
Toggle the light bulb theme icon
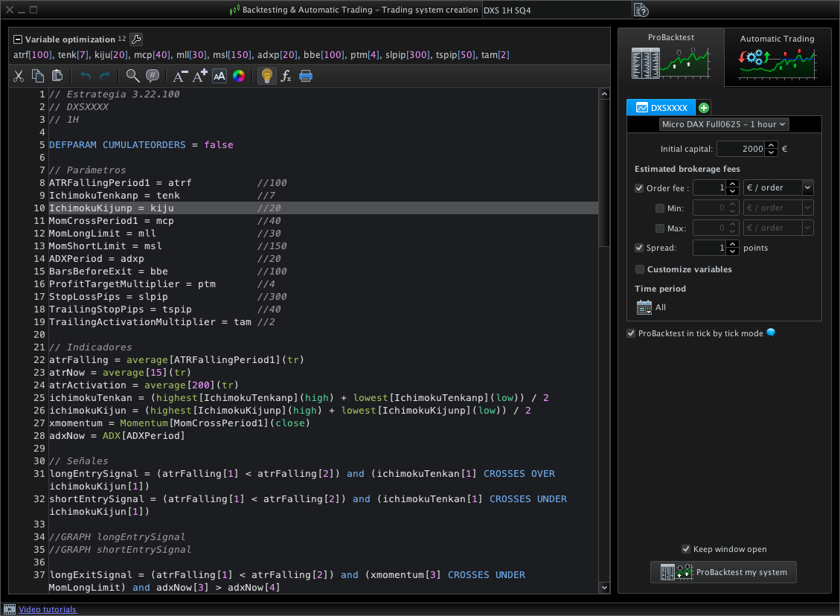[267, 76]
